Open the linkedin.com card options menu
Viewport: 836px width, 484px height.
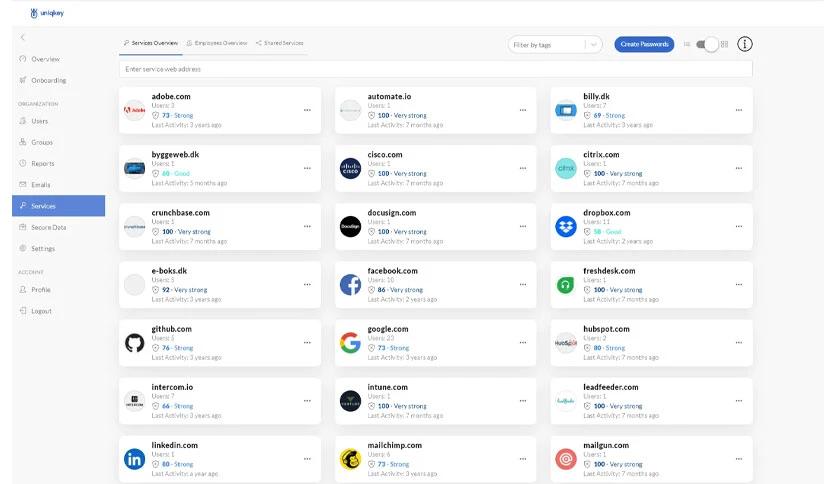[307, 459]
